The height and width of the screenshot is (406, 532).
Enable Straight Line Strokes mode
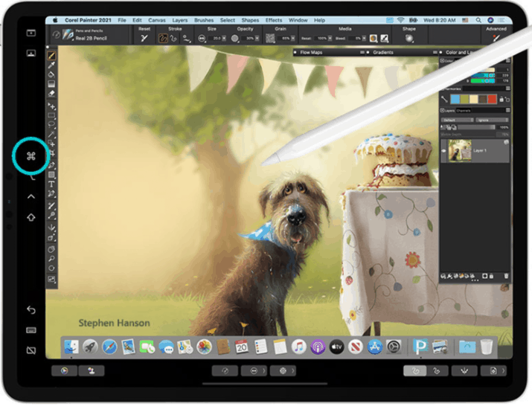pyautogui.click(x=173, y=39)
